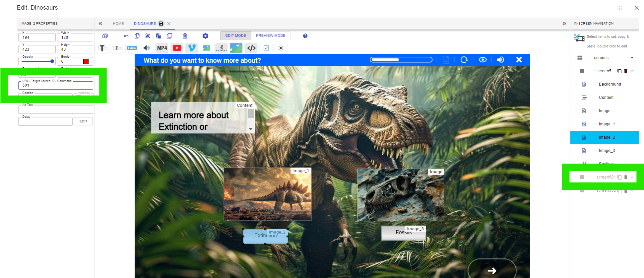Viewport: 644px width, 278px height.
Task: Add a button element from toolbar
Action: coord(132,48)
